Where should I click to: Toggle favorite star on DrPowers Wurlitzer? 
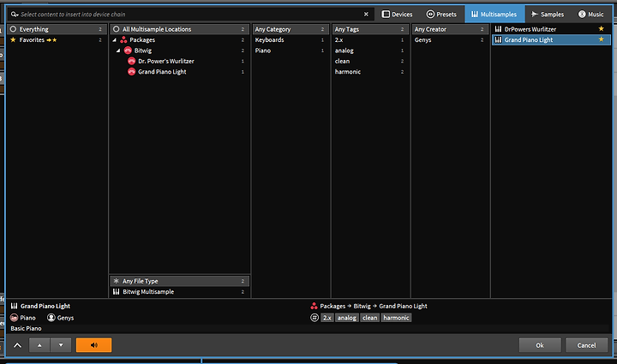[602, 29]
